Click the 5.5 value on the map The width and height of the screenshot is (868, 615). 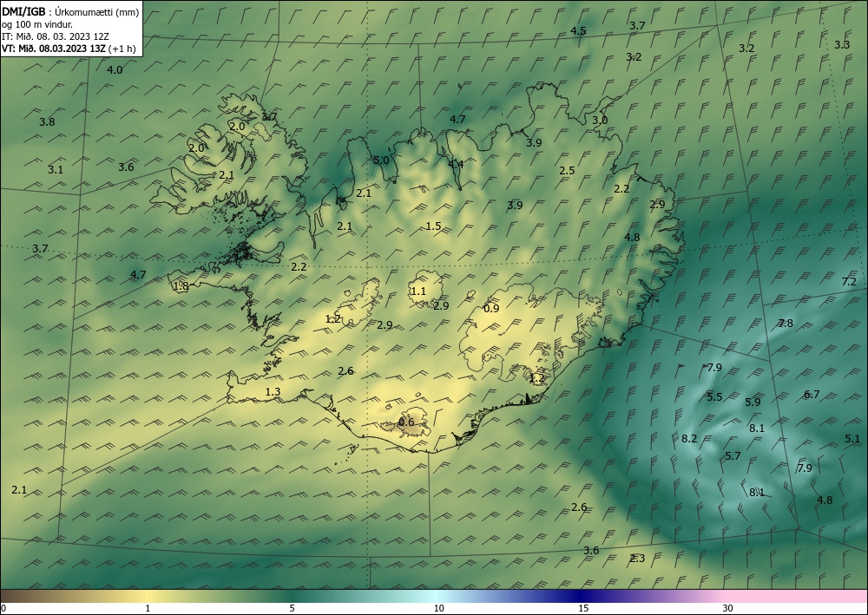tap(714, 396)
